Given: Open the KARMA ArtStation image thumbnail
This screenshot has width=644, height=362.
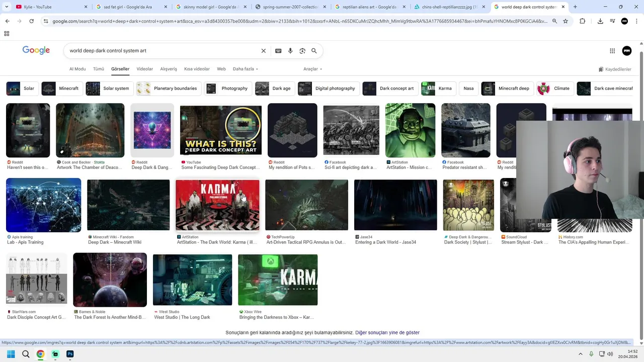Looking at the screenshot, I should [x=217, y=205].
